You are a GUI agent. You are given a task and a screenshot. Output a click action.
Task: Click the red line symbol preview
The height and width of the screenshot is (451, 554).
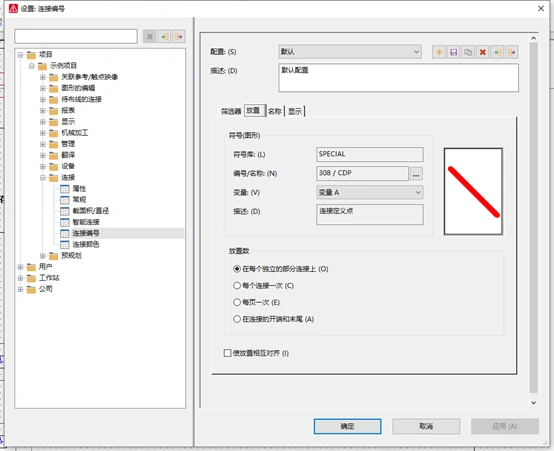pos(473,192)
